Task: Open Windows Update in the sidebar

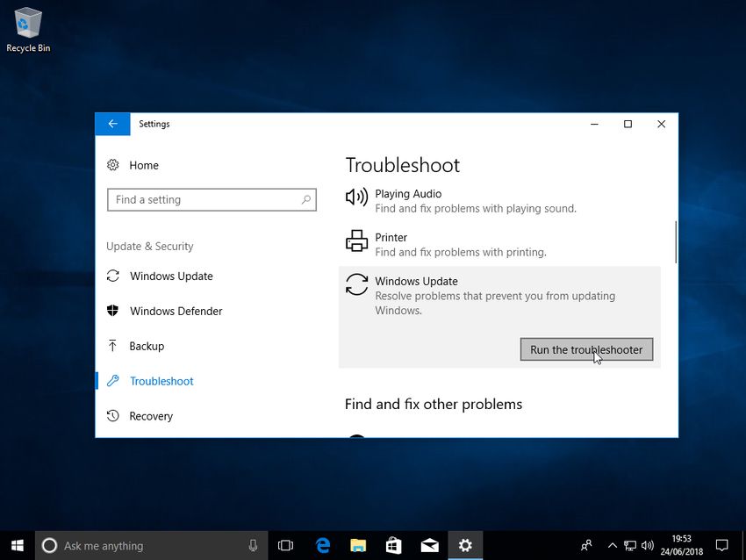Action: 171,276
